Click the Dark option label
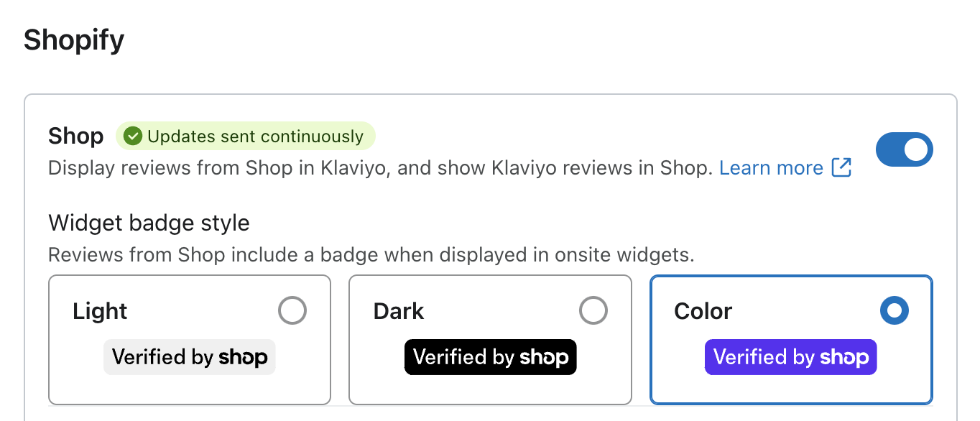This screenshot has height=421, width=980. tap(399, 311)
